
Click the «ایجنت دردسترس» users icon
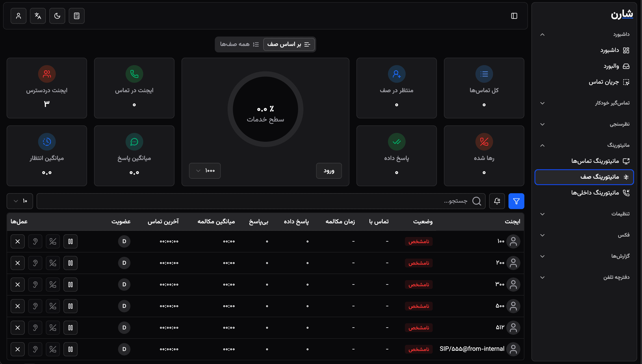(x=47, y=74)
